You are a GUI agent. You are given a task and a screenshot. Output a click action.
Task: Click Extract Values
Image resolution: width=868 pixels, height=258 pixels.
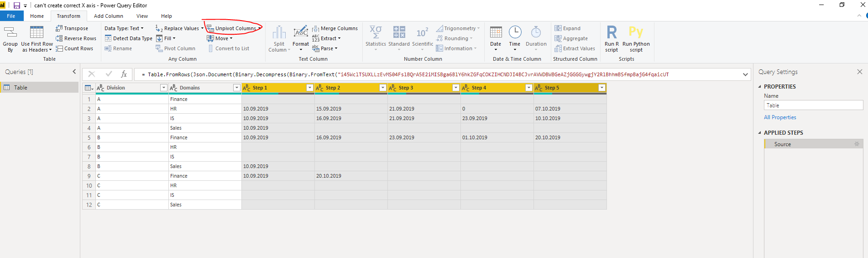[575, 48]
